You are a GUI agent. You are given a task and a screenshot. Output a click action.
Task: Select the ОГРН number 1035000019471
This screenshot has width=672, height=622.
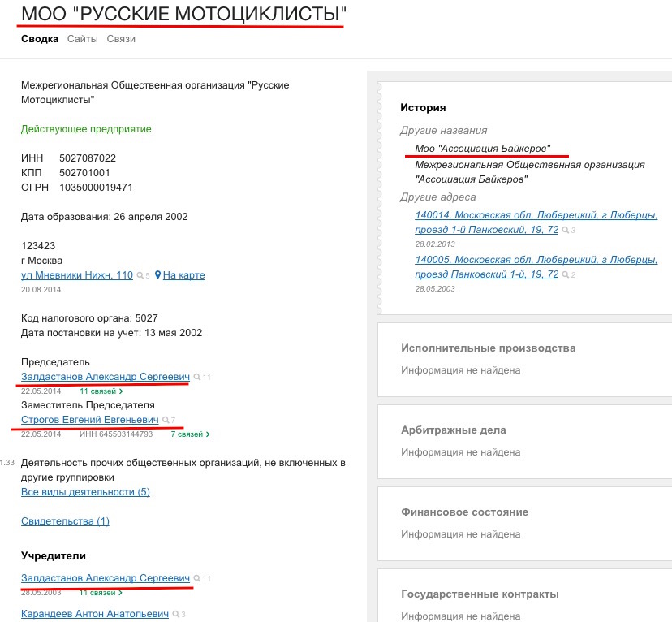[96, 187]
